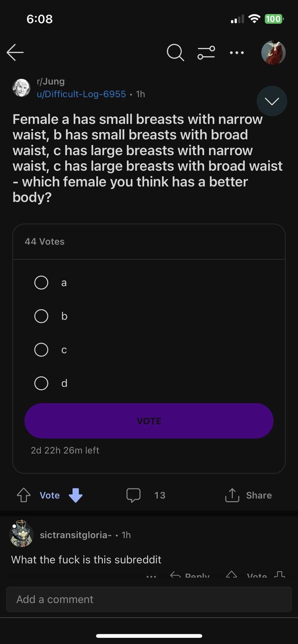Tap the Share icon
The height and width of the screenshot is (644, 298).
tap(232, 495)
